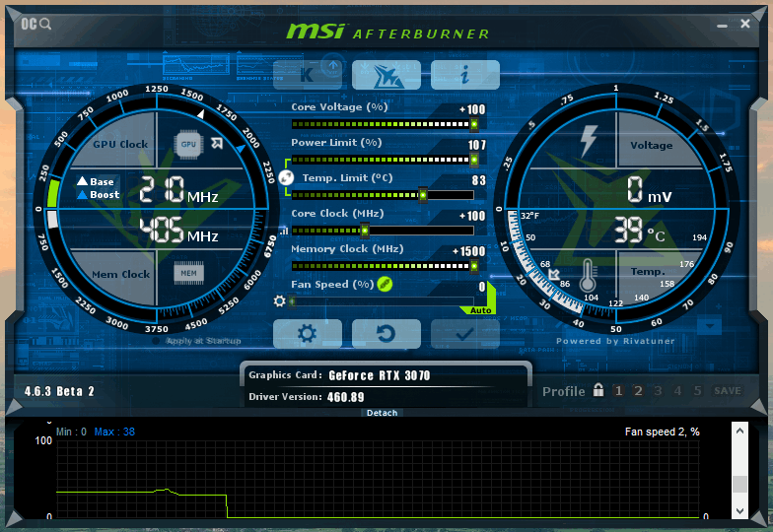The width and height of the screenshot is (773, 532).
Task: Click the 405 MHz memory clock readout
Action: (178, 231)
